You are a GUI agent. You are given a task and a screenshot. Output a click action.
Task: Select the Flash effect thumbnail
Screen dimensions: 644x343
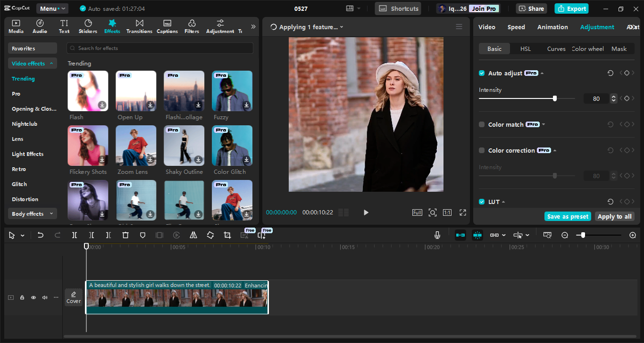88,90
